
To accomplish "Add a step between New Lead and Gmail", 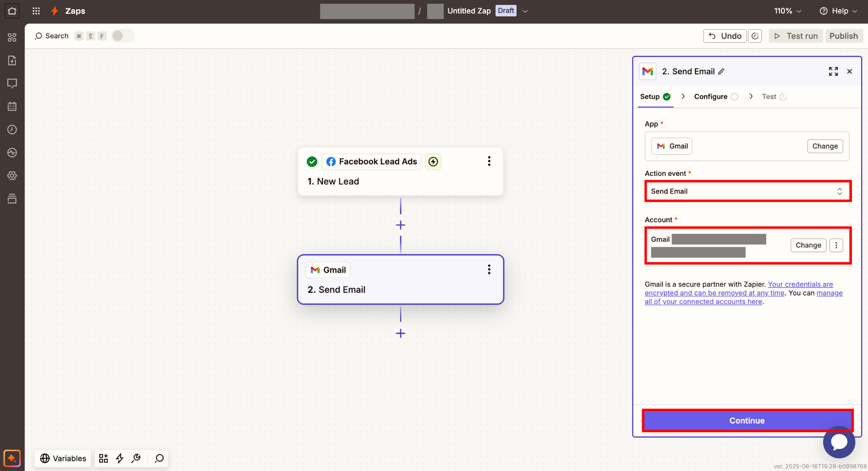I will 401,225.
